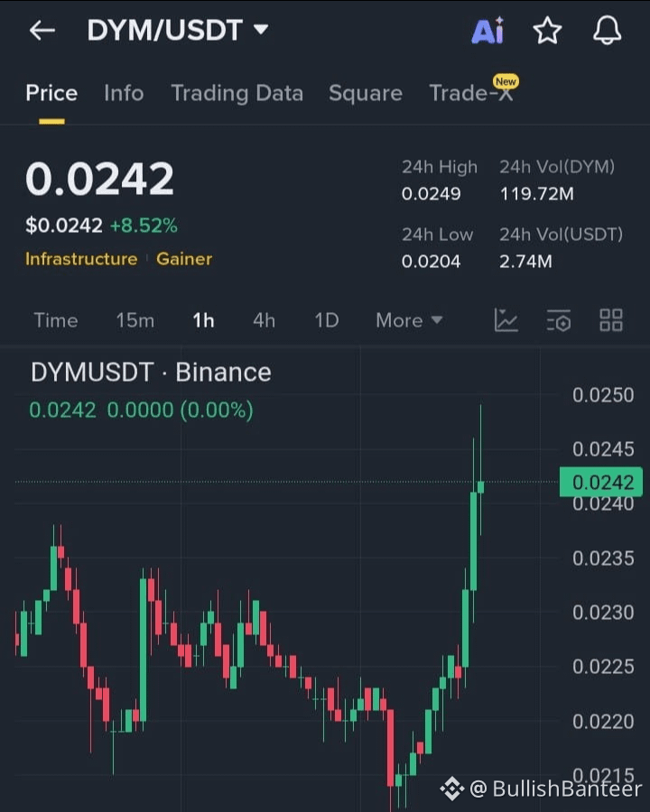Open the Trade-X tab
This screenshot has width=650, height=812.
(x=471, y=93)
